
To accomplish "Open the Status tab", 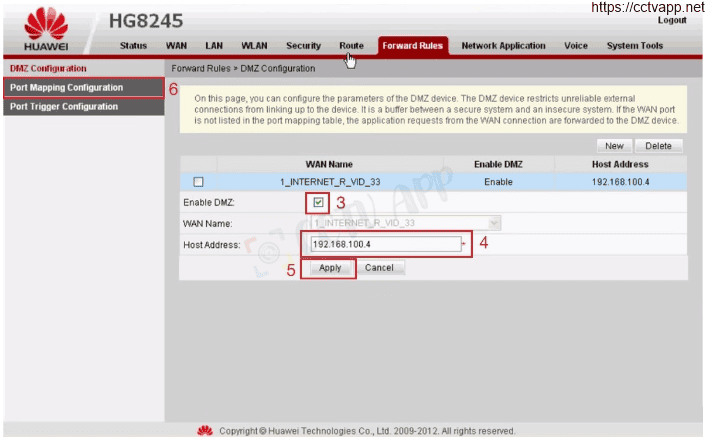I will tap(134, 46).
